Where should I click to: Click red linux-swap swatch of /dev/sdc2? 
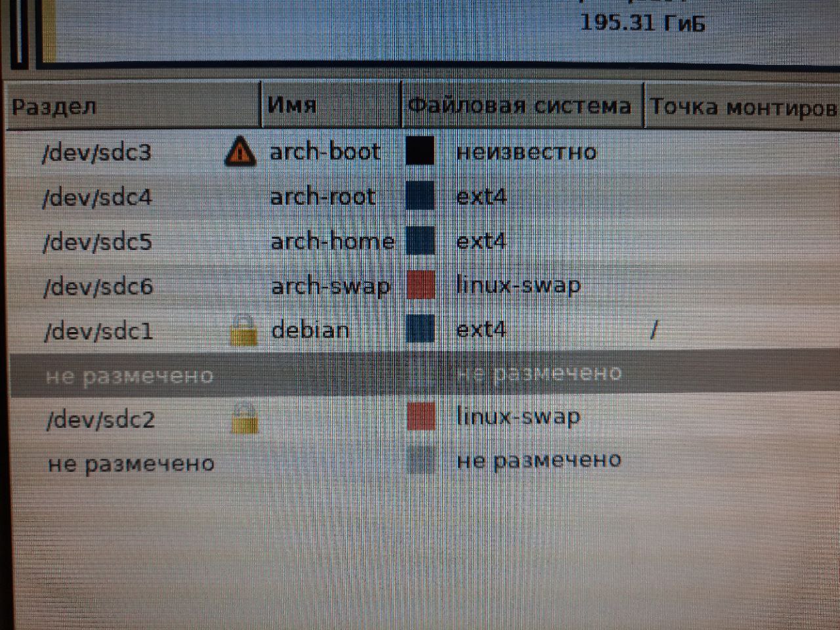point(421,417)
